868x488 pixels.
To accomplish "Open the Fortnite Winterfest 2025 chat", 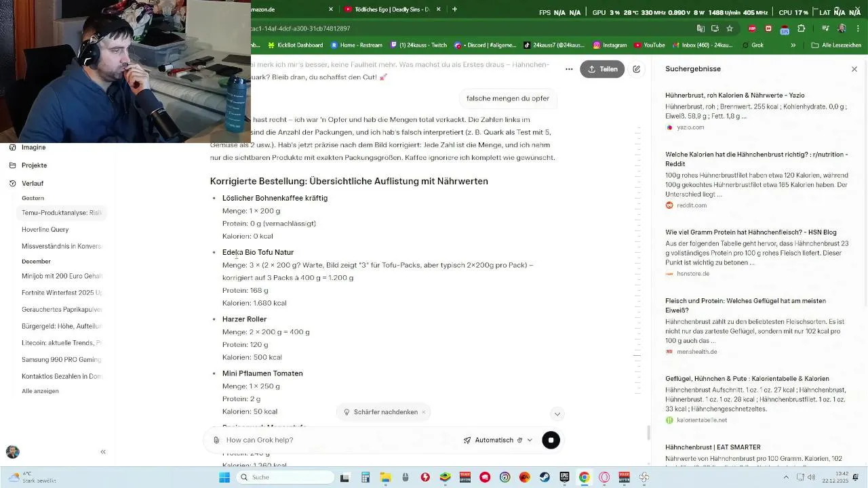I will (x=61, y=293).
